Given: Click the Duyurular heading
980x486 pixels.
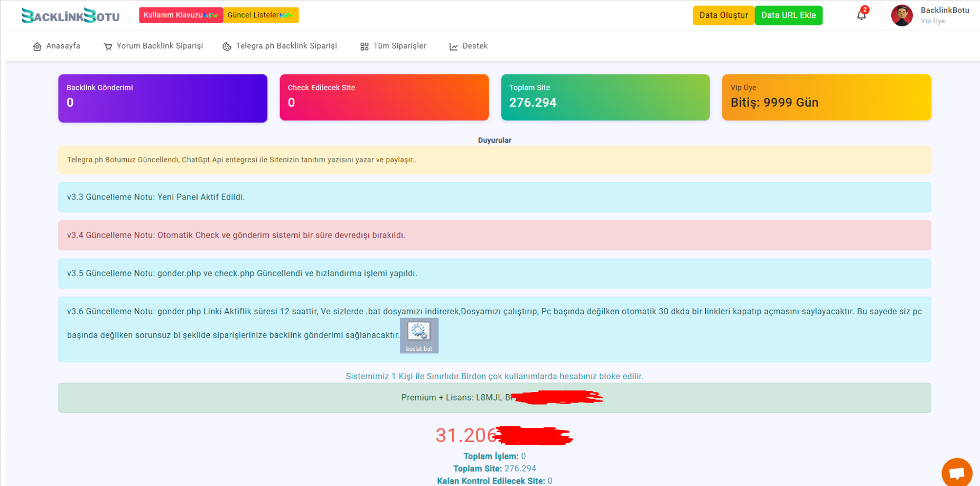Looking at the screenshot, I should (494, 140).
